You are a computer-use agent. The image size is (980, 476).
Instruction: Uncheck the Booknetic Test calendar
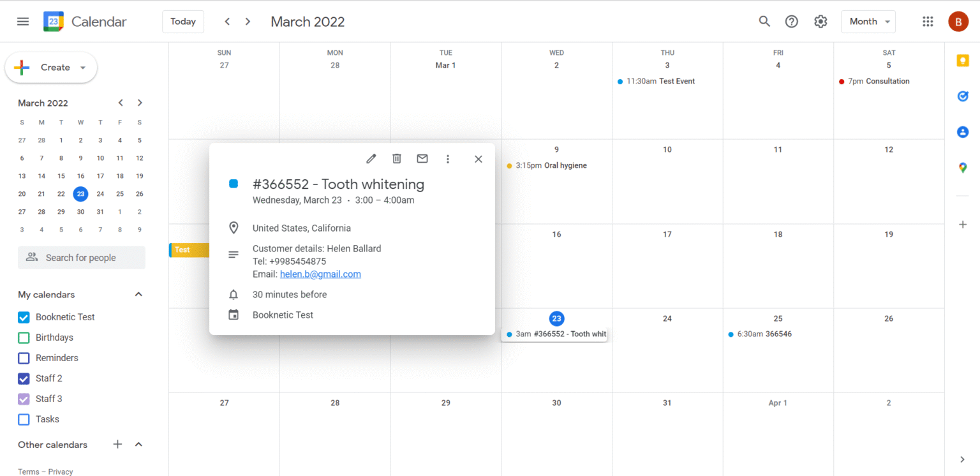pos(24,317)
